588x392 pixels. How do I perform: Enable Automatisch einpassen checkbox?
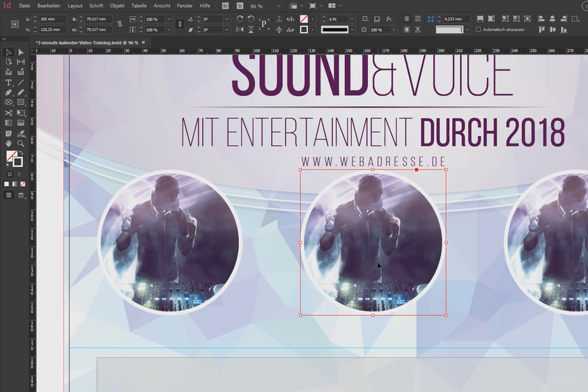[479, 29]
